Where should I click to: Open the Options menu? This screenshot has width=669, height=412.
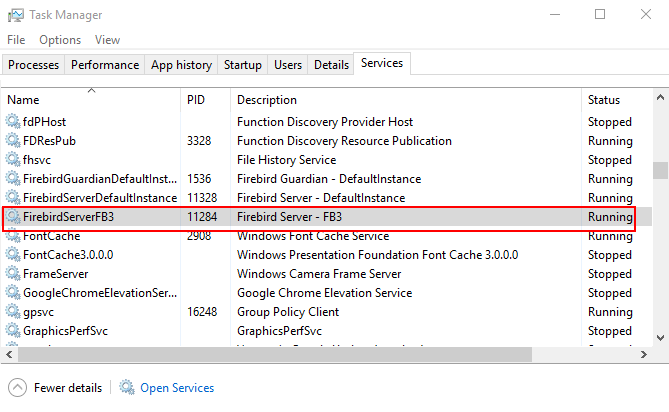(x=60, y=40)
